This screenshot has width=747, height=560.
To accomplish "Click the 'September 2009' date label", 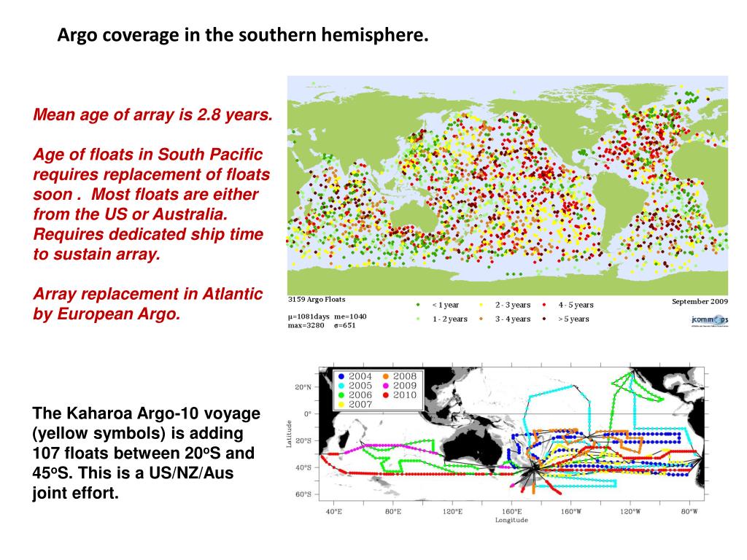I will [700, 301].
